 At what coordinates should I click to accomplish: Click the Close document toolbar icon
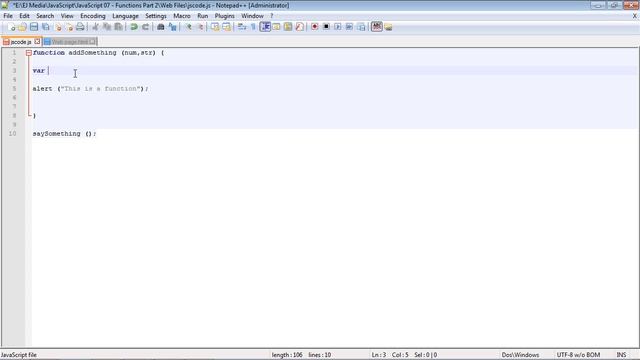click(58, 27)
